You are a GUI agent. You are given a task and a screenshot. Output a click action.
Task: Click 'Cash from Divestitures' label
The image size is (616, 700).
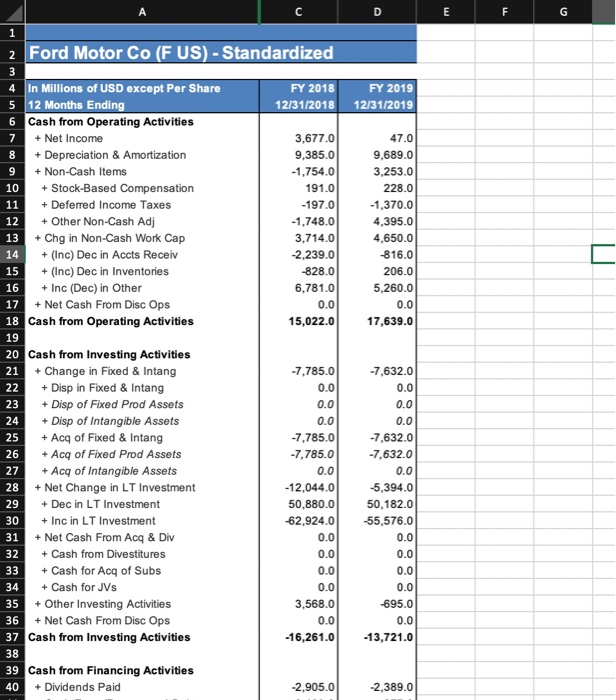click(x=103, y=554)
